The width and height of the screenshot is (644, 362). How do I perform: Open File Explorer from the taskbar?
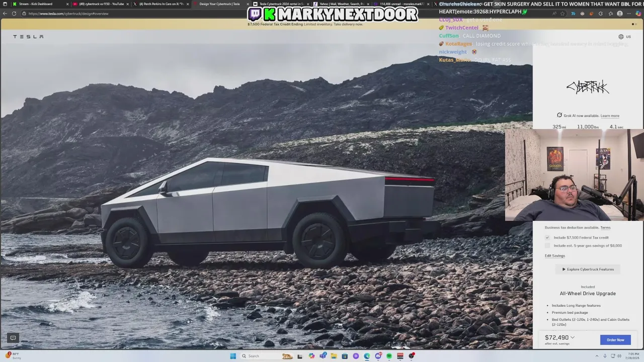coord(334,356)
